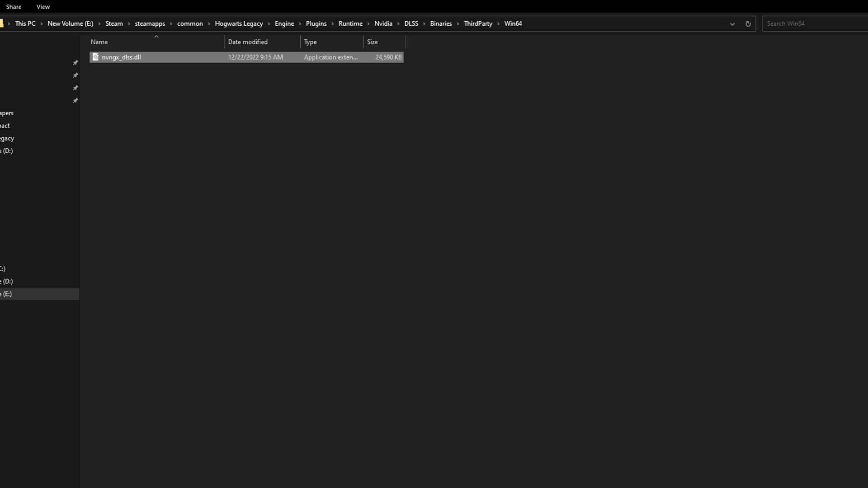
Task: Open the Share ribbon tab
Action: click(x=14, y=7)
